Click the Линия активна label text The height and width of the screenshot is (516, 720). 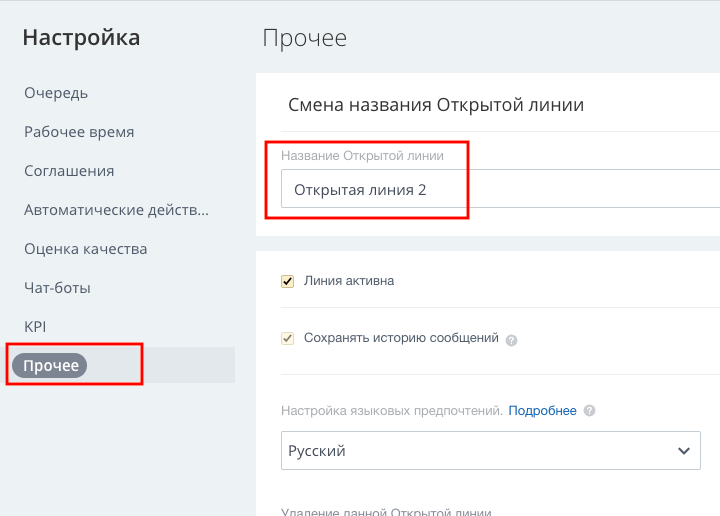point(349,281)
